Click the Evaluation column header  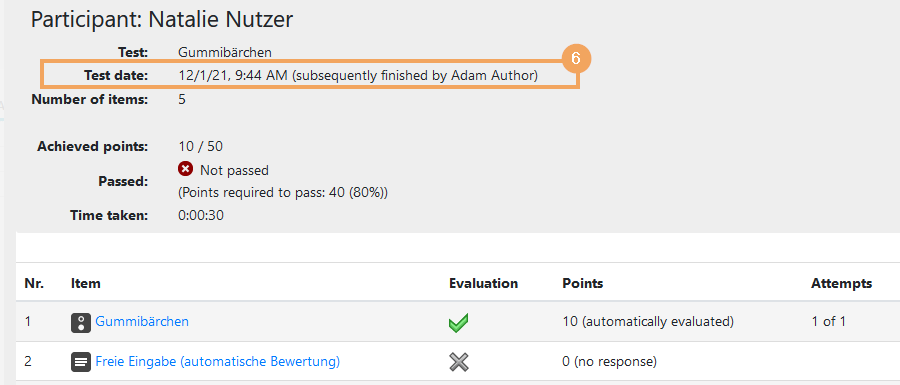click(483, 283)
